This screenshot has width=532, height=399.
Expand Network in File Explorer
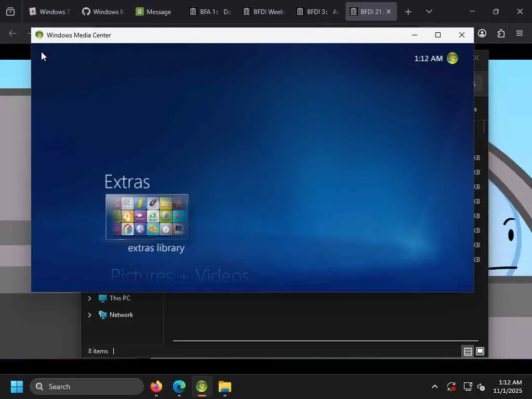coord(89,315)
